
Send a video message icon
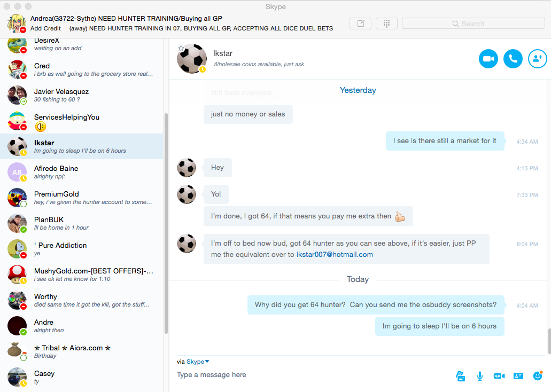click(x=499, y=376)
